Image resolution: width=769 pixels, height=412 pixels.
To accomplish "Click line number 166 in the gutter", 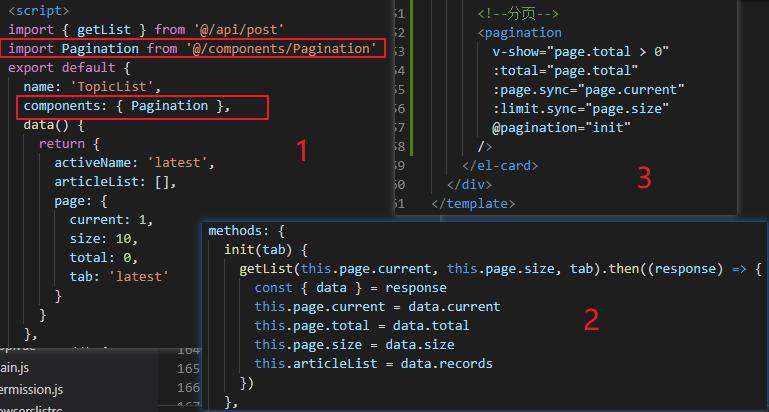I will (x=188, y=388).
